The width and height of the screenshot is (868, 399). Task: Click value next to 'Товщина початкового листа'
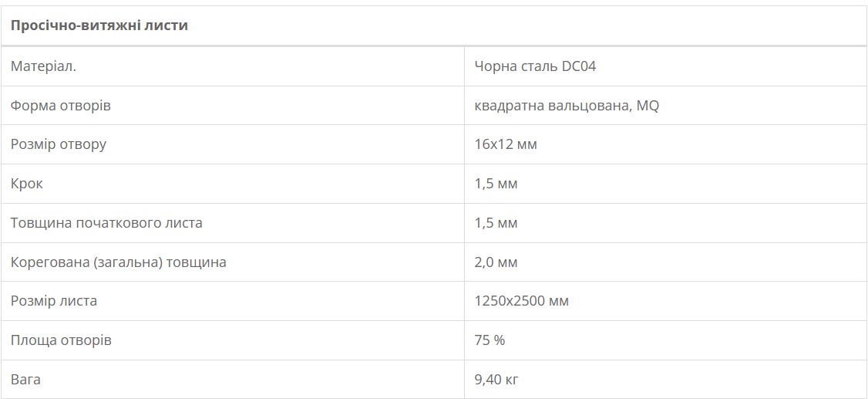[x=496, y=223]
